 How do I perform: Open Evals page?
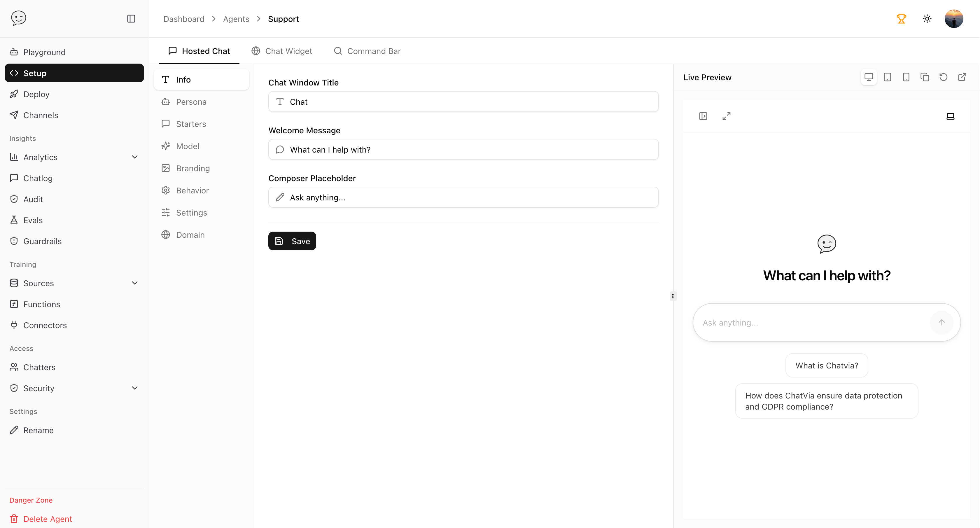[x=74, y=220]
